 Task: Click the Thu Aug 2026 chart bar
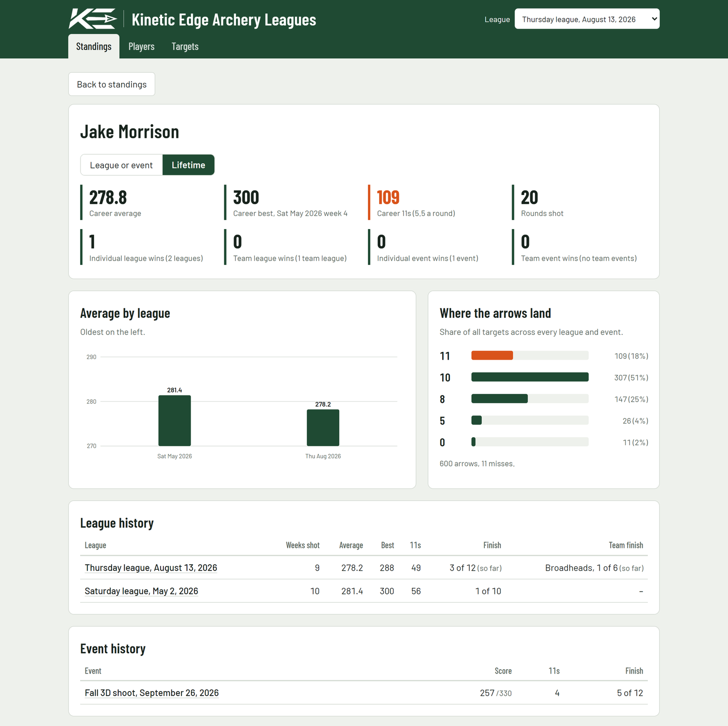[323, 428]
